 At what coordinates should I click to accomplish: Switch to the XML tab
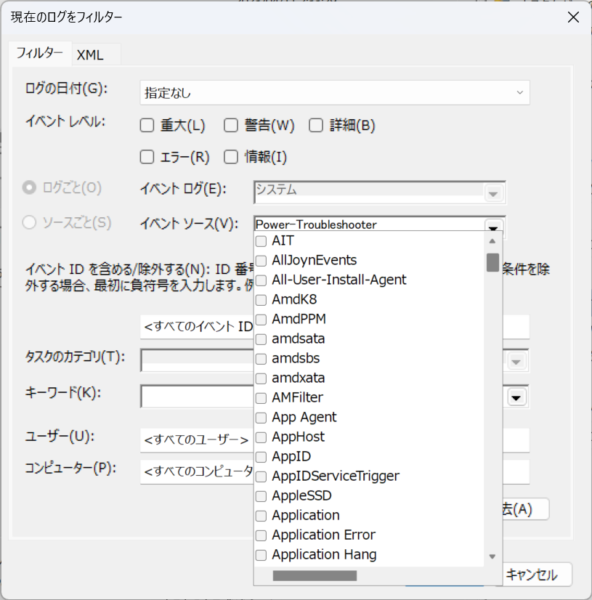tap(90, 55)
